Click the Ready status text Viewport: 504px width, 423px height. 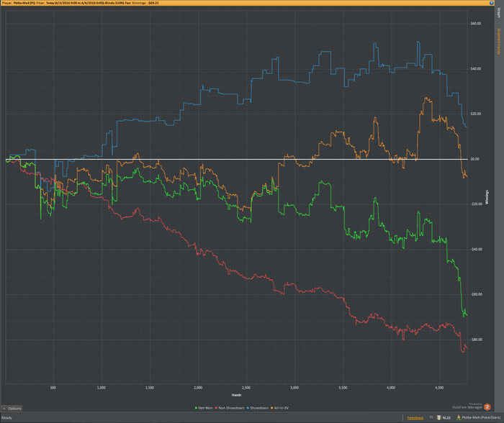6,418
